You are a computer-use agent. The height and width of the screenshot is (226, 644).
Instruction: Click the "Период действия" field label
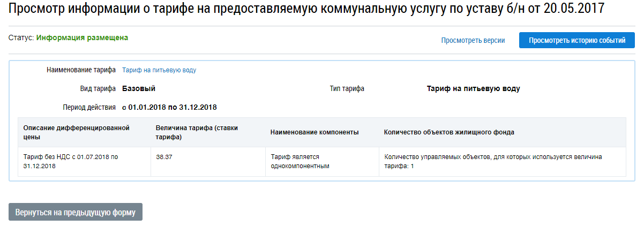(x=89, y=108)
